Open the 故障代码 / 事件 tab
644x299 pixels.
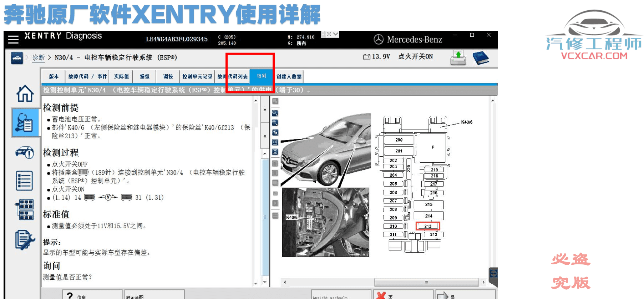click(x=88, y=76)
